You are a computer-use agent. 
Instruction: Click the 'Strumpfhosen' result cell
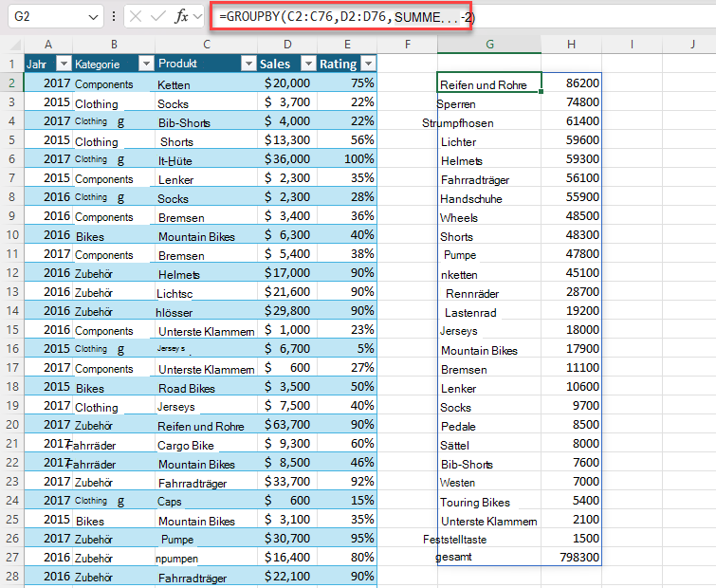(489, 122)
